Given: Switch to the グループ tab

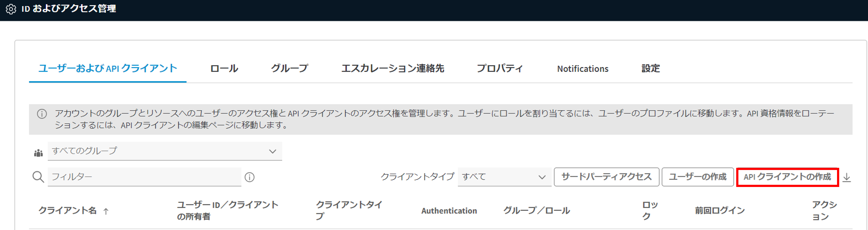Looking at the screenshot, I should point(289,69).
